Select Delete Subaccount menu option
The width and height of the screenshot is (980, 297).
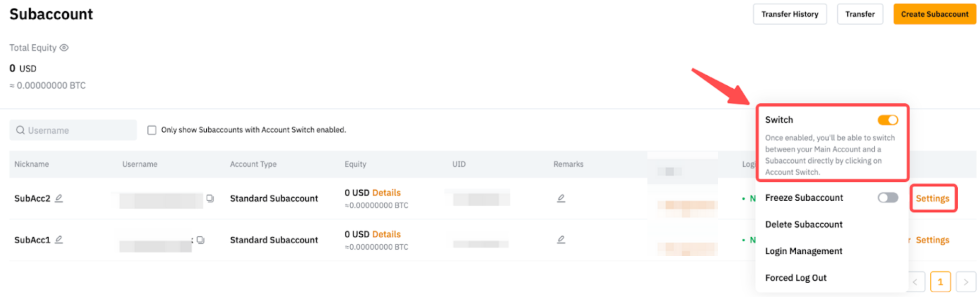pos(803,224)
